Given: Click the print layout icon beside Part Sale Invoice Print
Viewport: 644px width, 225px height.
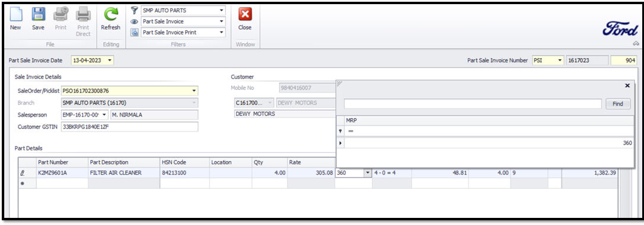Looking at the screenshot, I should [134, 33].
